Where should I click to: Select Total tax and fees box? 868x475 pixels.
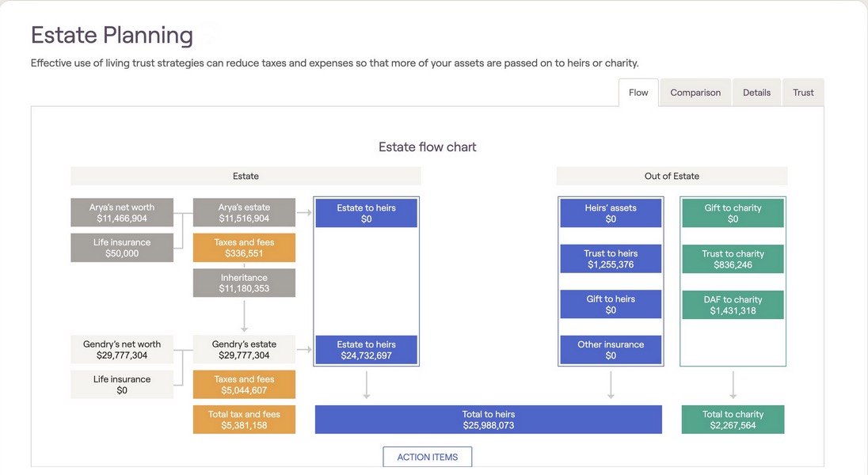pos(244,420)
